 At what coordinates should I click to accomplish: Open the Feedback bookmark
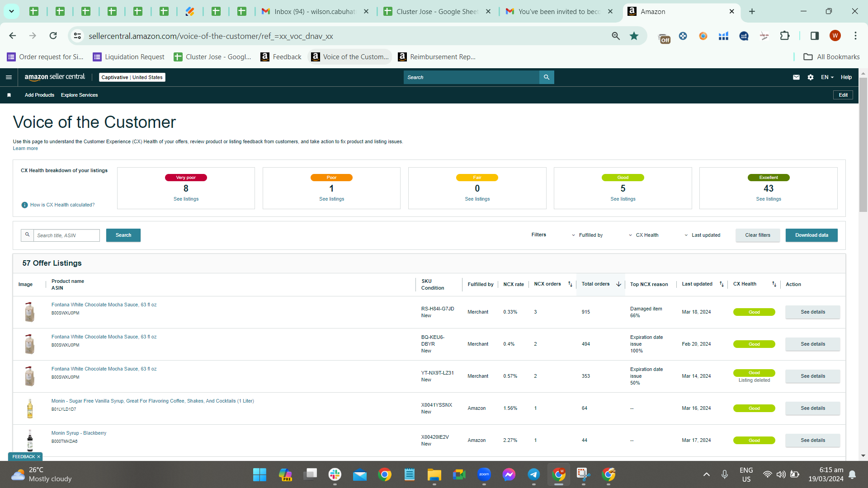pos(281,57)
